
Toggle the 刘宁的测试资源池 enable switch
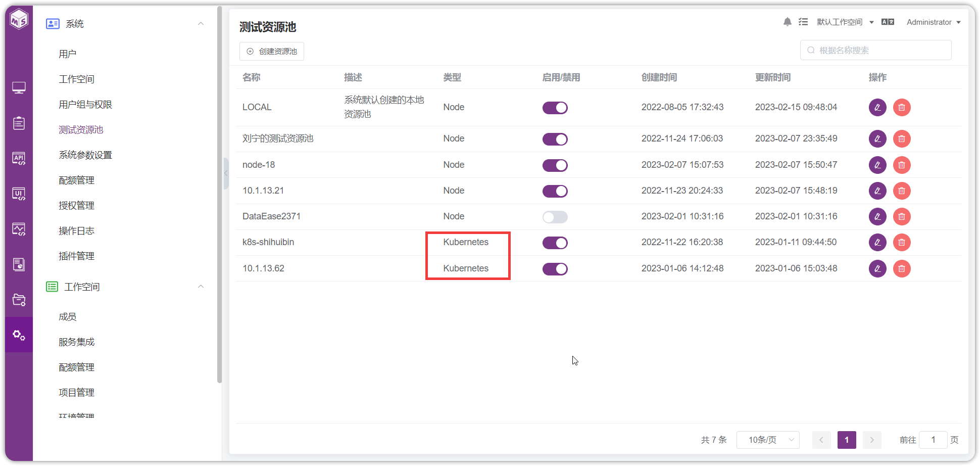point(555,139)
